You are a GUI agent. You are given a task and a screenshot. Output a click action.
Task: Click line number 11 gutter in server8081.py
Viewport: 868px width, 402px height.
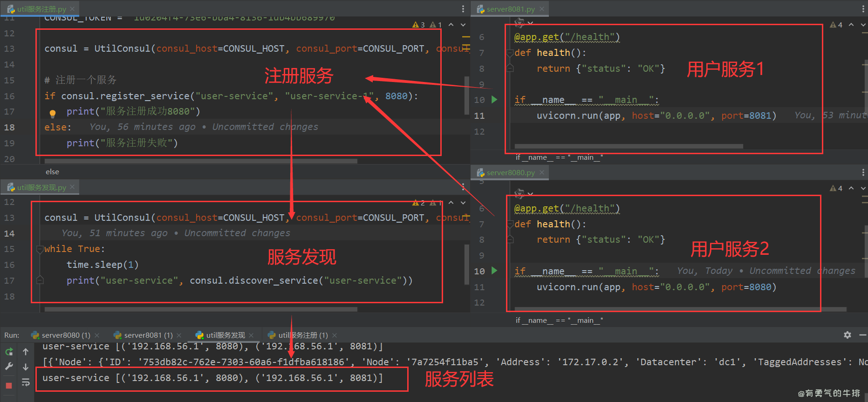[x=479, y=116]
